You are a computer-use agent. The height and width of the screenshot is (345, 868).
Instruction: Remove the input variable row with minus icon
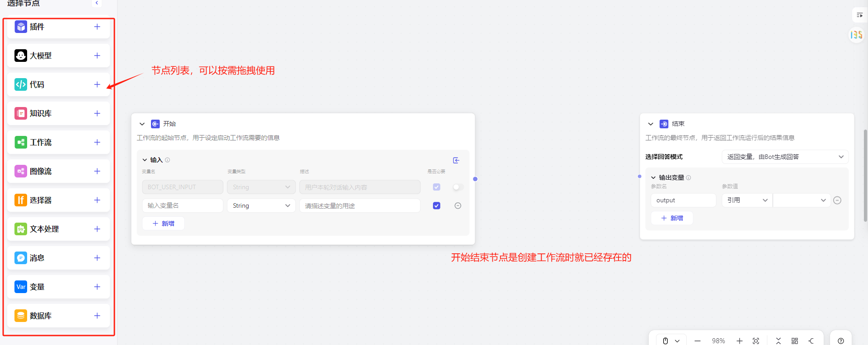click(458, 205)
